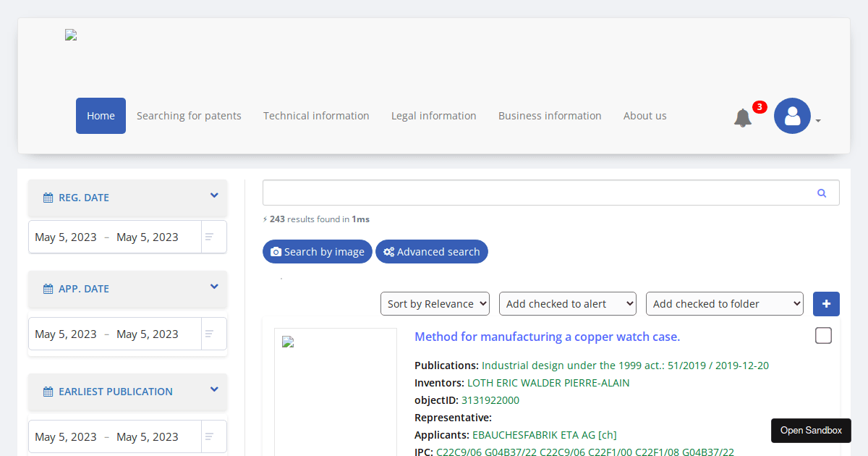This screenshot has height=456, width=868.
Task: Click the magnifier icon in the search bar
Action: (821, 193)
